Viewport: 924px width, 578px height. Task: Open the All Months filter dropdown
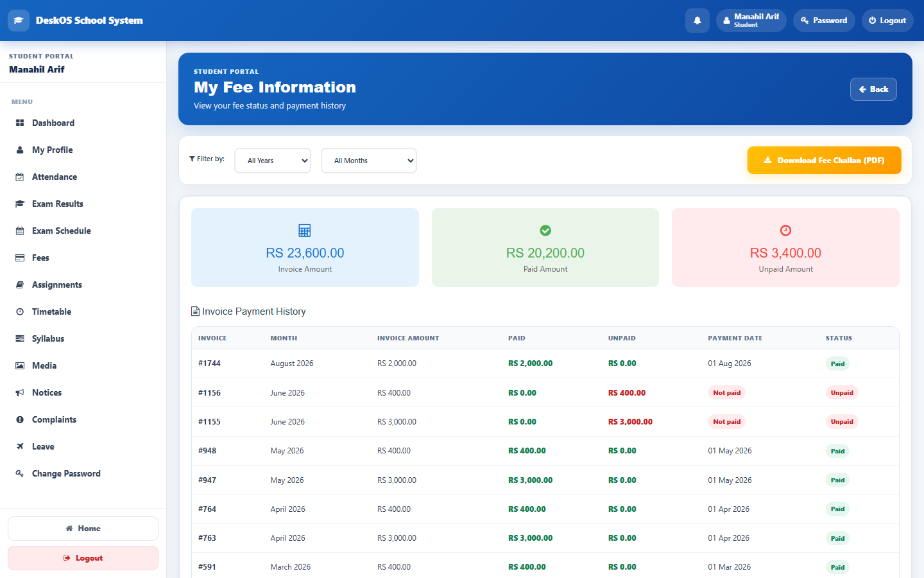[369, 161]
